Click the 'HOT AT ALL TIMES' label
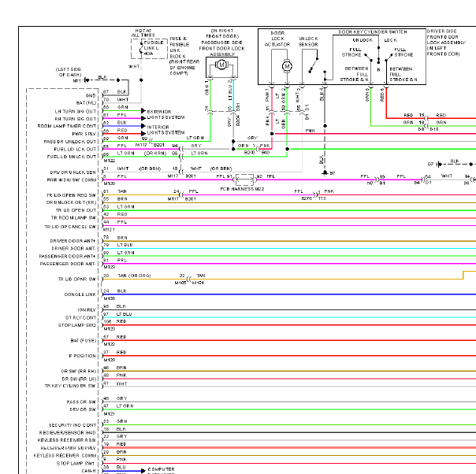The height and width of the screenshot is (474, 476). [x=143, y=33]
